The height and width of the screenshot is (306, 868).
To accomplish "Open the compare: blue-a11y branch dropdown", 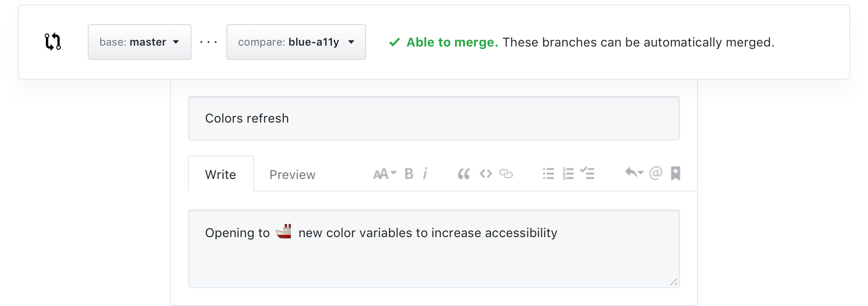I will click(296, 42).
